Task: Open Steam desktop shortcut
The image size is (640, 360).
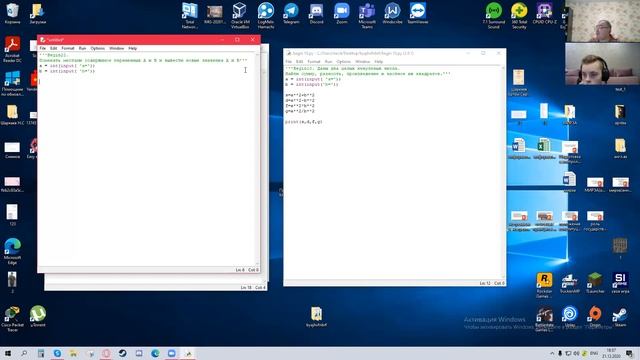Action: 620,316
